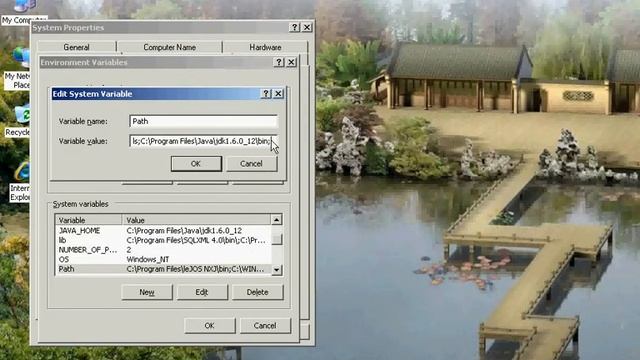Click the JAVA_HOME value C:\Program Files\Java\jdk1.6.0_12
The width and height of the screenshot is (640, 360).
(x=184, y=231)
